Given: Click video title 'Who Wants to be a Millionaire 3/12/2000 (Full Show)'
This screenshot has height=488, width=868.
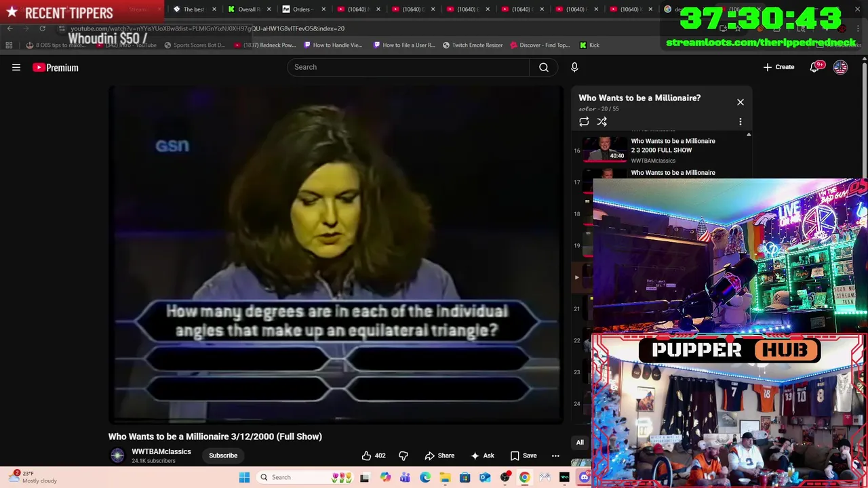Looking at the screenshot, I should [215, 436].
